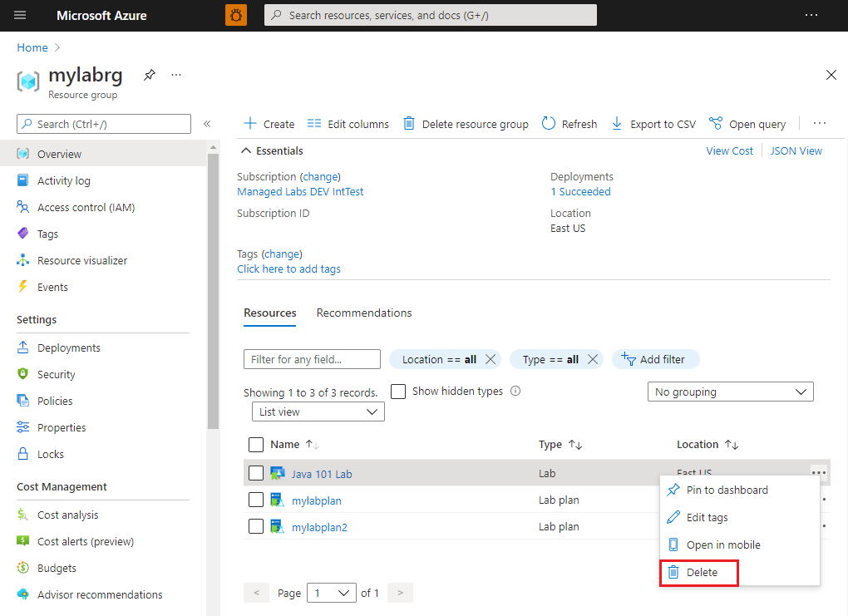Open the List view dropdown

point(318,411)
